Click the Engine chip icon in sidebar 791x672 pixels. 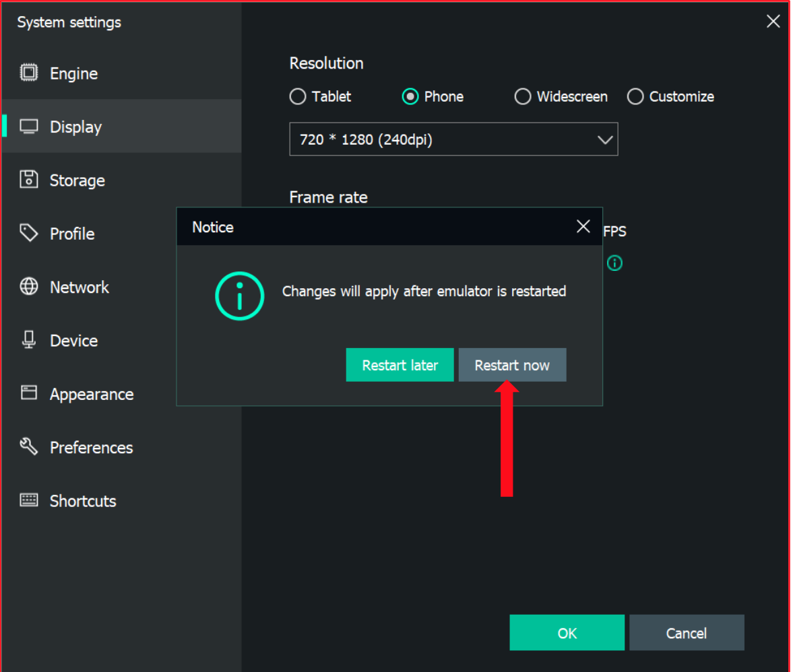pyautogui.click(x=28, y=73)
